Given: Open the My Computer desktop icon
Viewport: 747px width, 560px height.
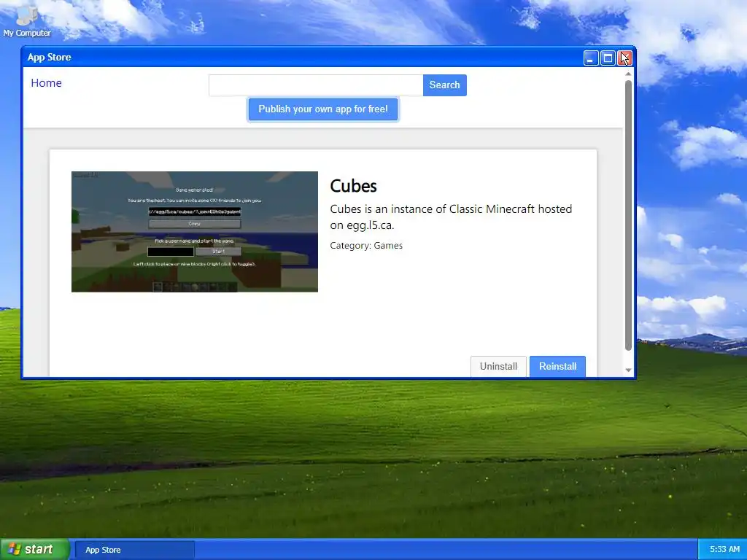Looking at the screenshot, I should pos(26,21).
